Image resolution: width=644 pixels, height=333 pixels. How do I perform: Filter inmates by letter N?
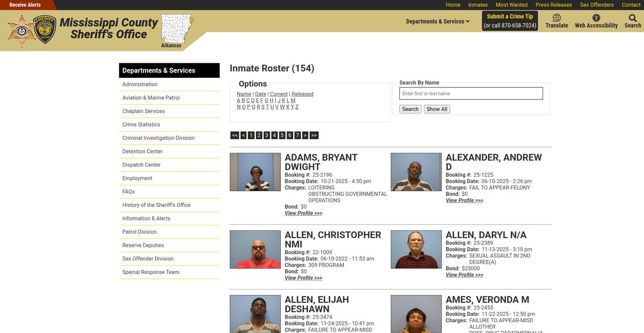point(239,107)
